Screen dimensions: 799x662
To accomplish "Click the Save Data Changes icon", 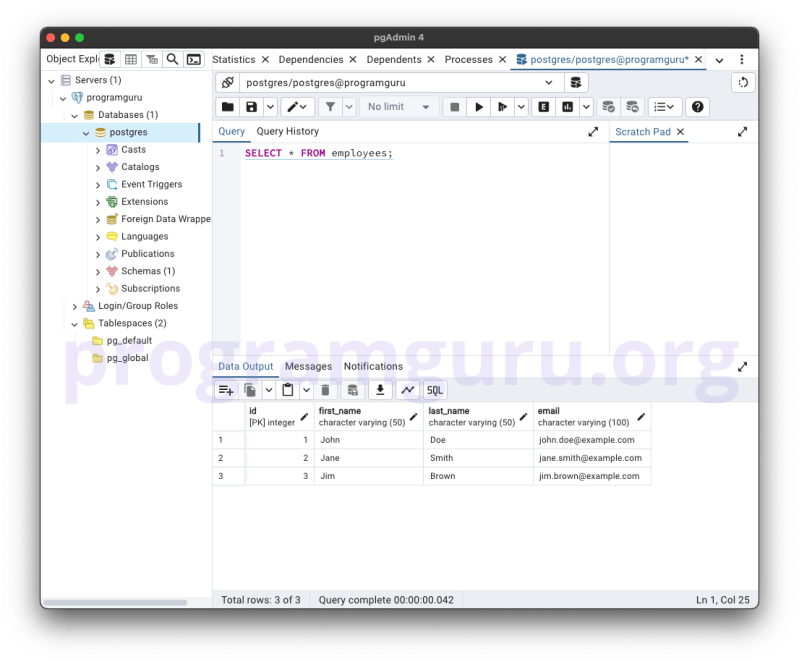I will pos(352,390).
